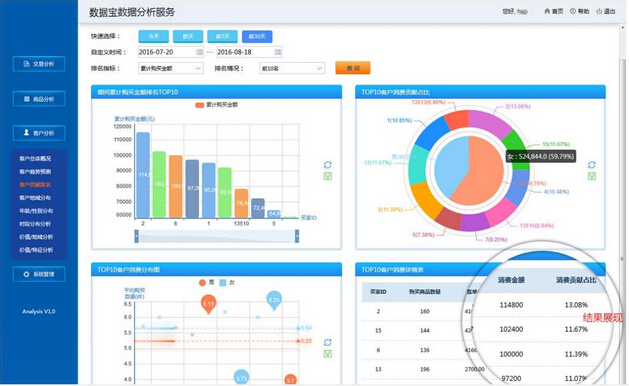Toggle the 男 legend series in scatter chart
Image resolution: width=629 pixels, height=386 pixels.
tap(206, 282)
